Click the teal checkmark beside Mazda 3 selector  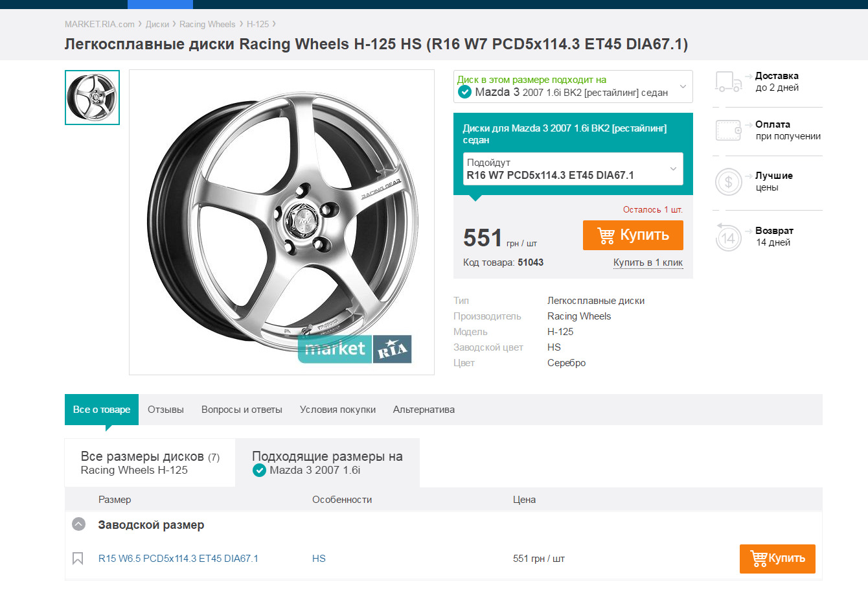pyautogui.click(x=464, y=92)
